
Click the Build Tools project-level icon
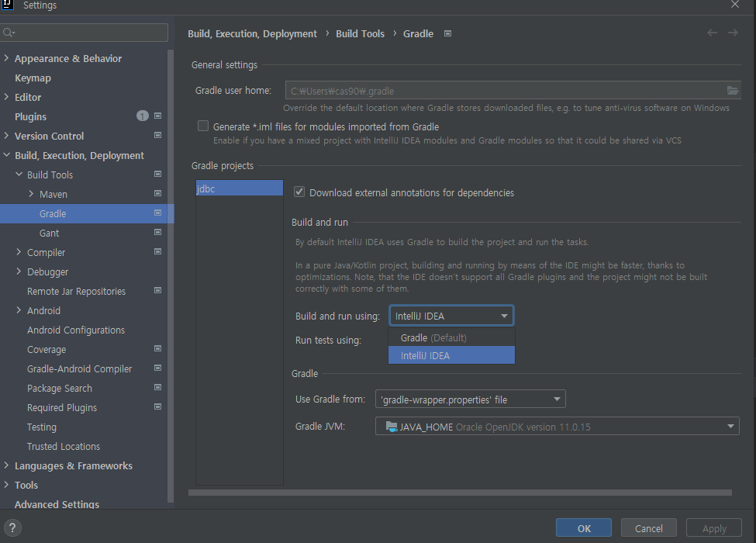click(157, 174)
